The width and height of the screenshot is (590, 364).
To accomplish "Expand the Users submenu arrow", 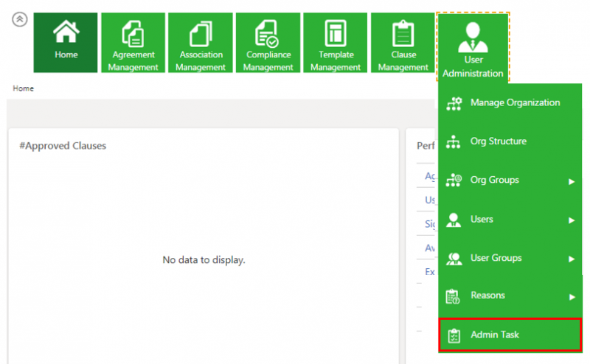I will [572, 220].
